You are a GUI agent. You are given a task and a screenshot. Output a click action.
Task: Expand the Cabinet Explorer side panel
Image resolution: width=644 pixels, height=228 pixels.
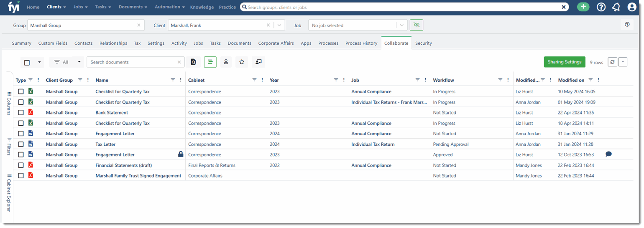coord(9,193)
